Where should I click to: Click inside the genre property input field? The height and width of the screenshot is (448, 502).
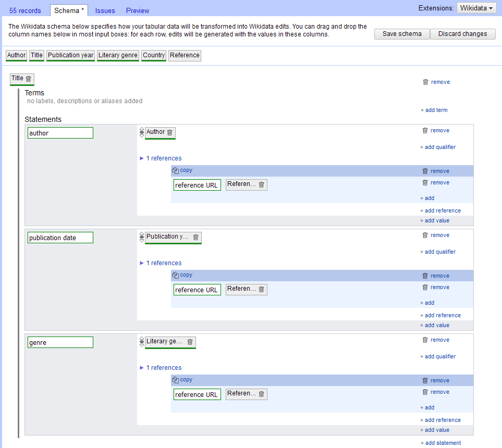(60, 342)
